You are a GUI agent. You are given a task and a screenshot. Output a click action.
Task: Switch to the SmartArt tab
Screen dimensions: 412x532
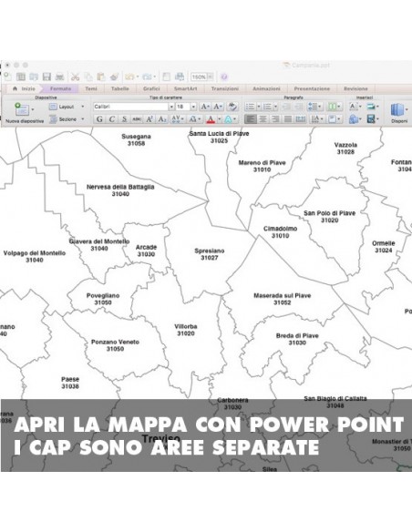[x=185, y=88]
